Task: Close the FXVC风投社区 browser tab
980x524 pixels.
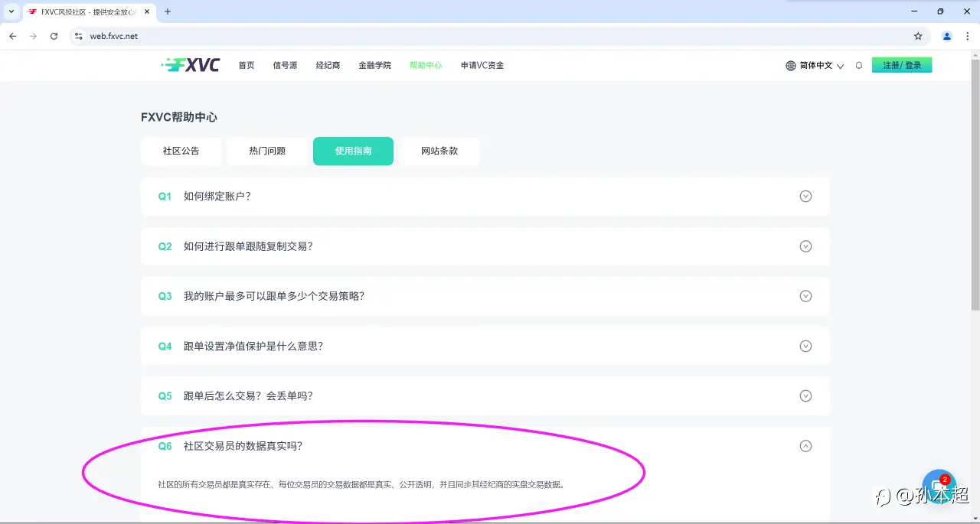Action: (147, 11)
